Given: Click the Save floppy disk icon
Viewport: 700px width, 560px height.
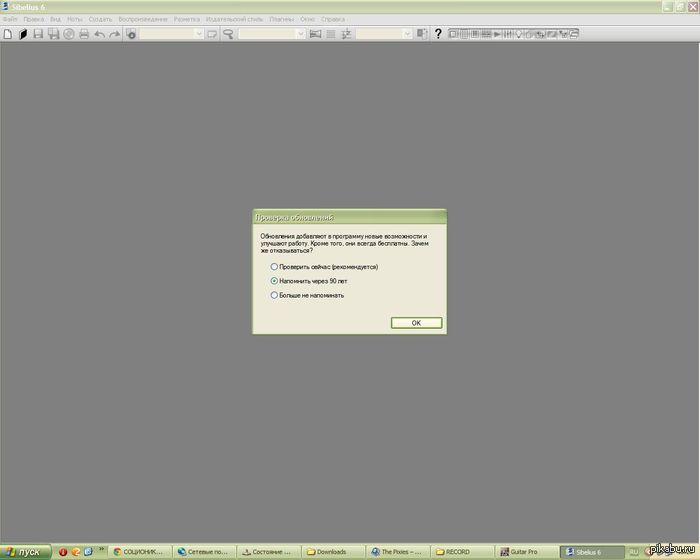Looking at the screenshot, I should point(38,34).
